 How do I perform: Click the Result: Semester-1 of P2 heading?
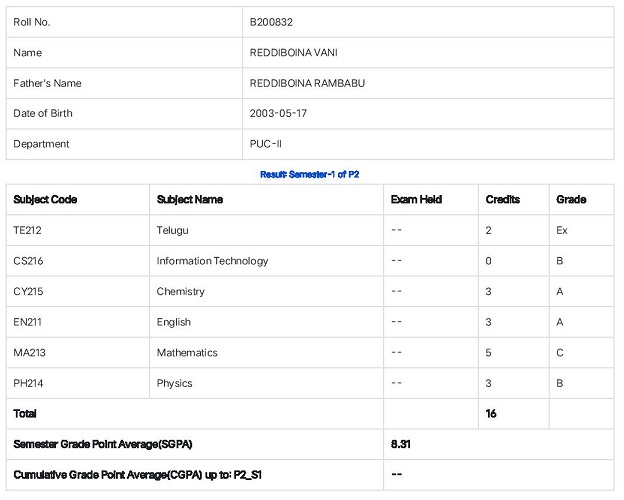tap(310, 174)
